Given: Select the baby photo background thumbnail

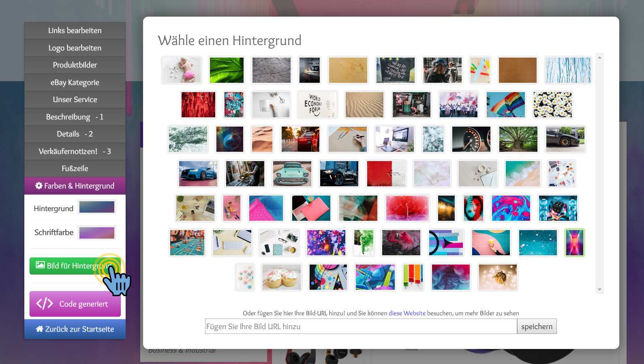Looking at the screenshot, I should [182, 70].
